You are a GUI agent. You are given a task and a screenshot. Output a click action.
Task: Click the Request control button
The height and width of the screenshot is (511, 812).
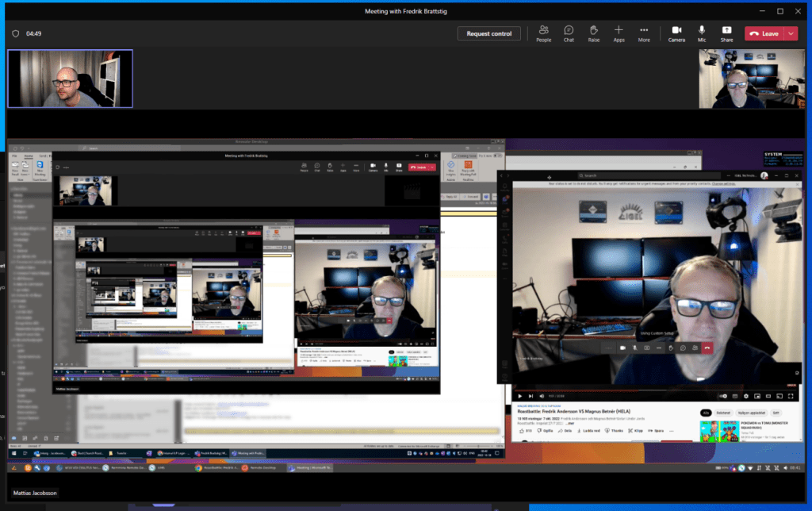point(488,33)
